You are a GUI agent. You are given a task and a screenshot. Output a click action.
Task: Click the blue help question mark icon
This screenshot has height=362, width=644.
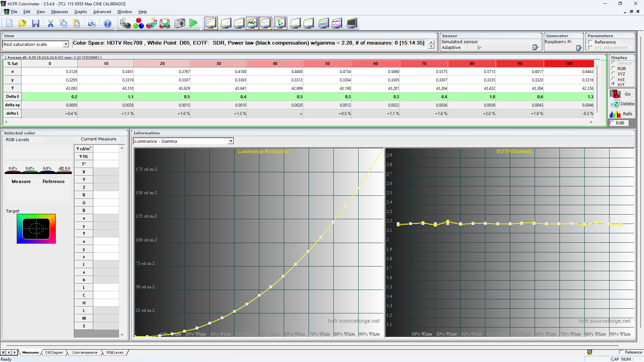pyautogui.click(x=107, y=23)
